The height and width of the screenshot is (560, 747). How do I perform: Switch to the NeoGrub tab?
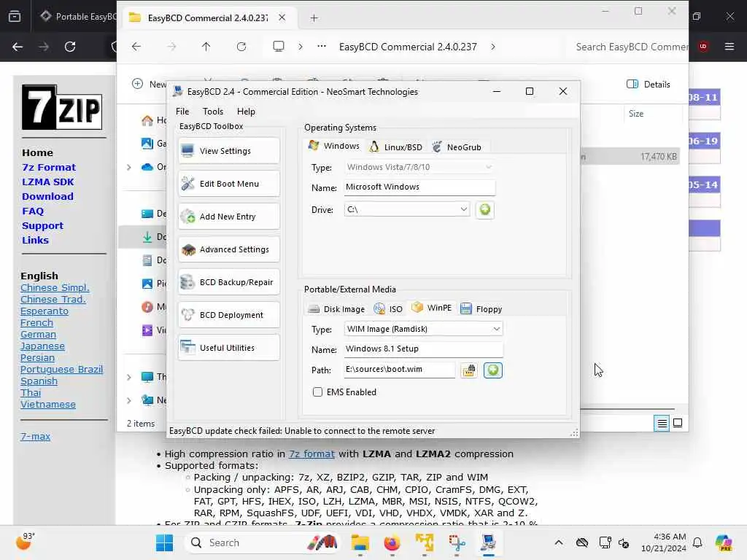[x=457, y=147]
